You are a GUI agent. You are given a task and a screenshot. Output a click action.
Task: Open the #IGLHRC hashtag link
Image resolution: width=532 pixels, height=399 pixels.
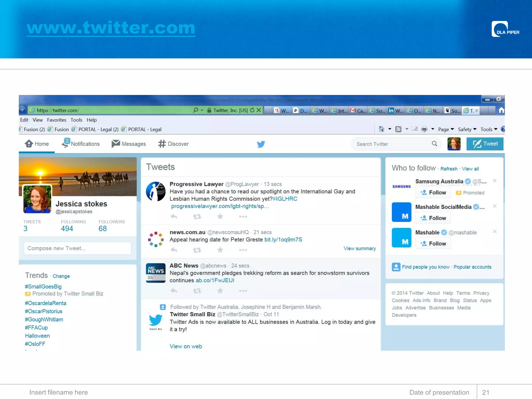pyautogui.click(x=285, y=199)
